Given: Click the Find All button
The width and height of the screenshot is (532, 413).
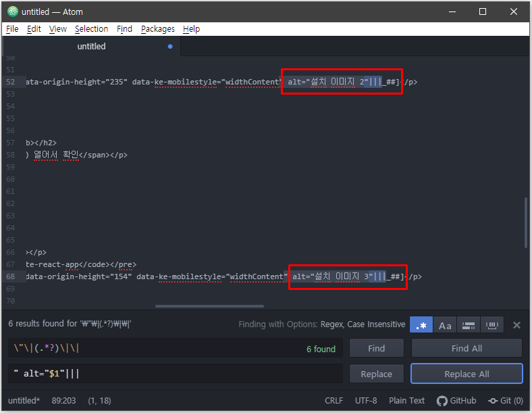Looking at the screenshot, I should [x=467, y=348].
